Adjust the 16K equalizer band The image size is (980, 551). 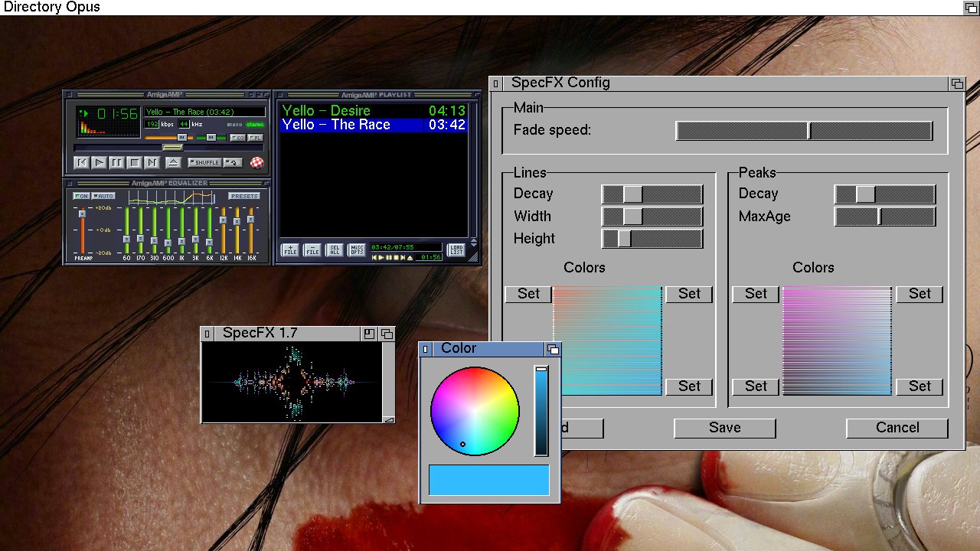250,230
